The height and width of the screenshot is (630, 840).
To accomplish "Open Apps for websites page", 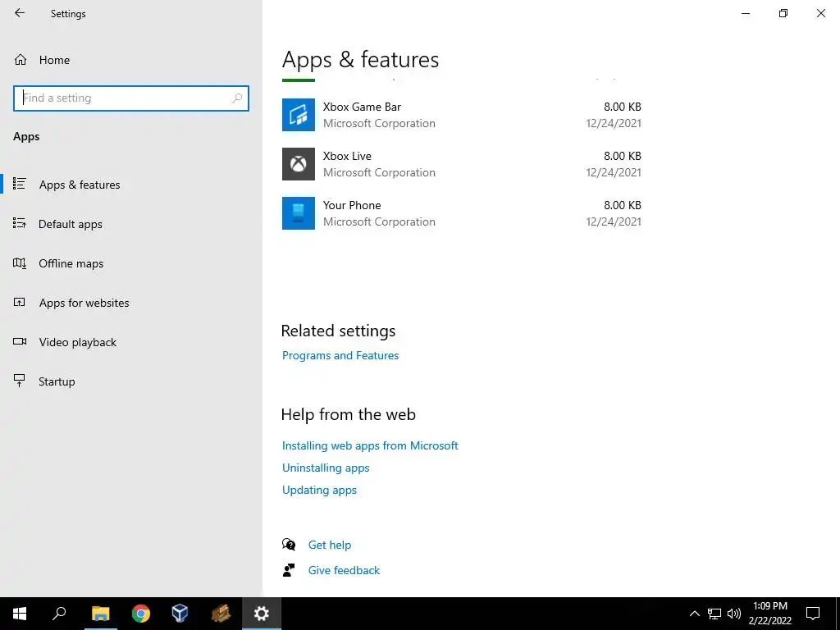I will pyautogui.click(x=84, y=303).
